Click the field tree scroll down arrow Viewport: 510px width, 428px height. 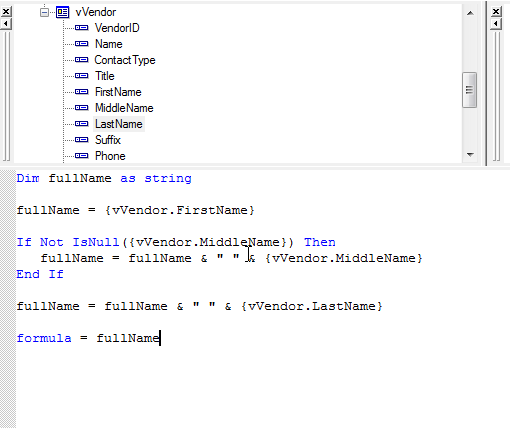tap(470, 155)
